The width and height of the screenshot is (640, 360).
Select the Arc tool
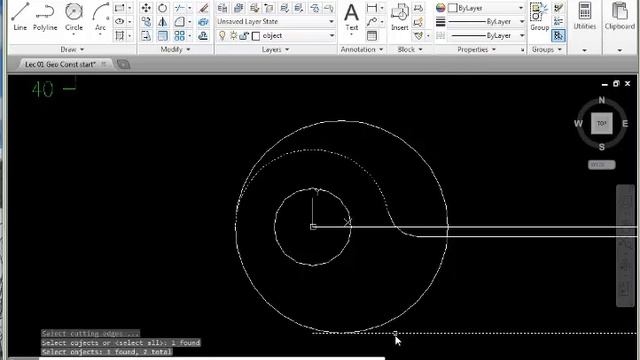click(x=100, y=17)
